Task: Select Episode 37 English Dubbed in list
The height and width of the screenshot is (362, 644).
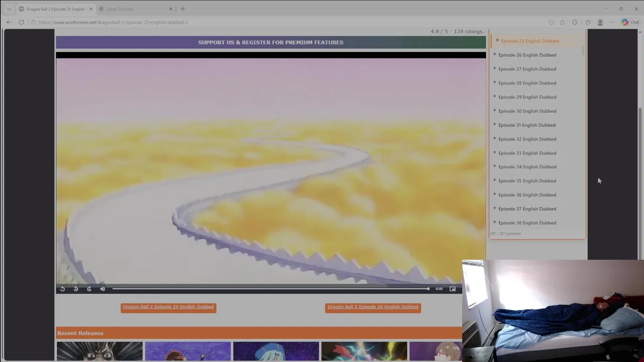Action: 527,209
